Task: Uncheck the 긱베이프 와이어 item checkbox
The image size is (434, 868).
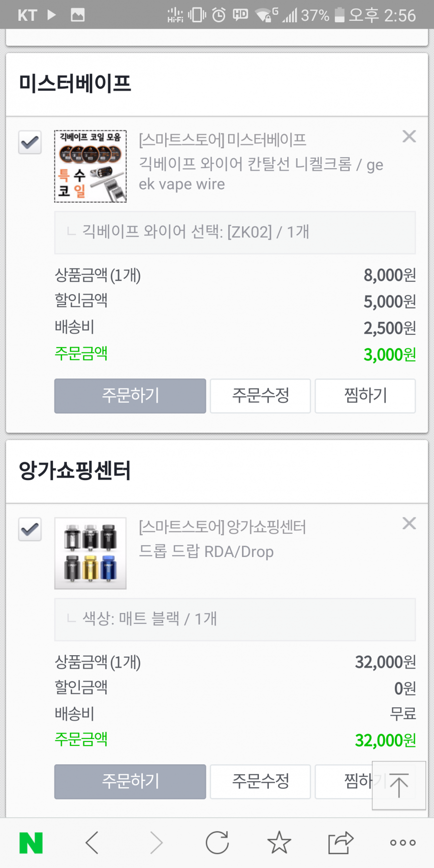Action: click(x=30, y=143)
